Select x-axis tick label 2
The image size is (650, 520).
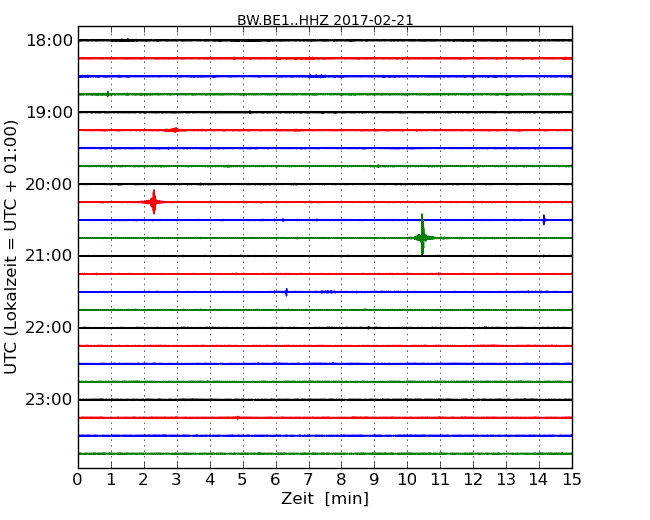[x=143, y=480]
